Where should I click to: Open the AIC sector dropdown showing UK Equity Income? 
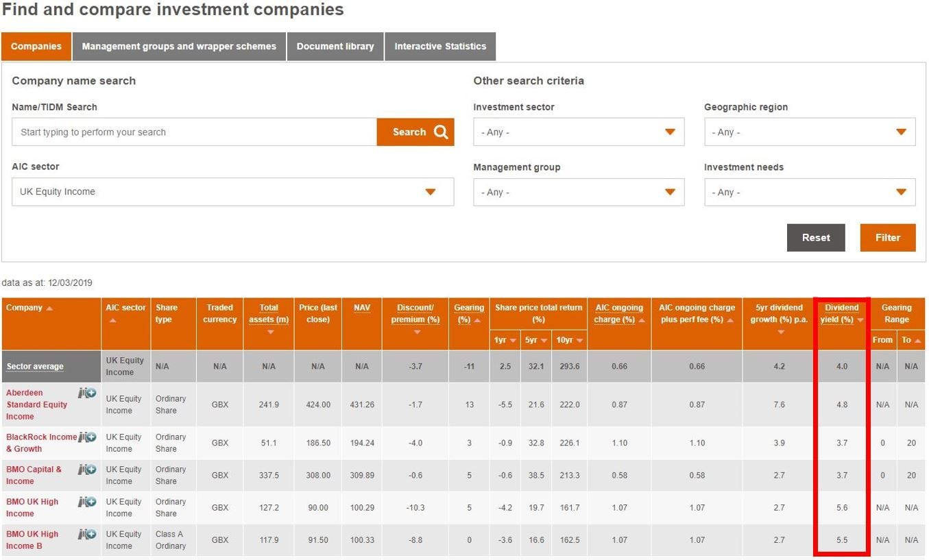(232, 192)
